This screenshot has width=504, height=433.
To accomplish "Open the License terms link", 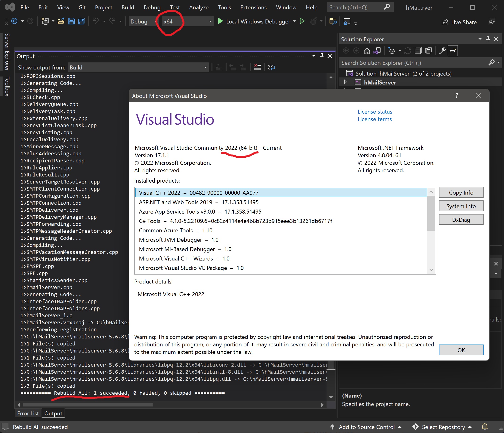I will coord(375,119).
